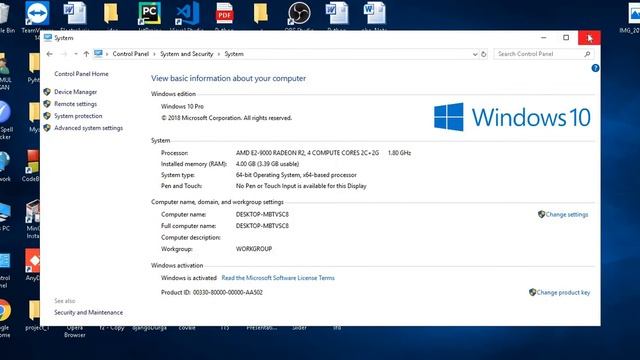The width and height of the screenshot is (640, 360).
Task: Click the Back navigation arrow
Action: (x=50, y=54)
